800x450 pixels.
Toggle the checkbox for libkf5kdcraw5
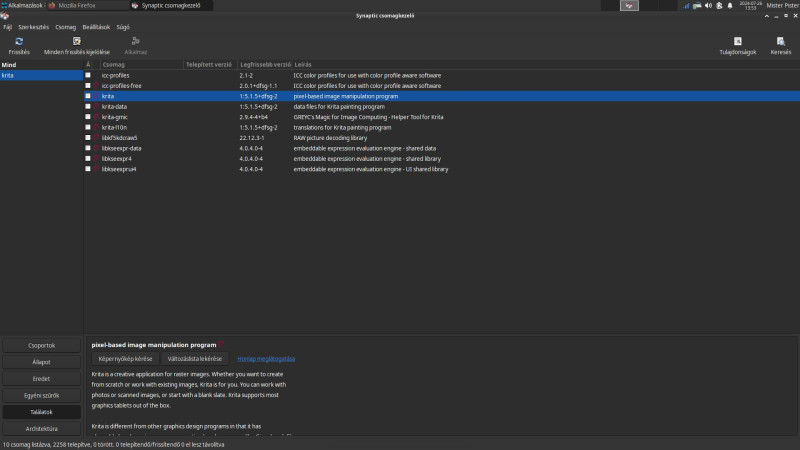pos(88,138)
